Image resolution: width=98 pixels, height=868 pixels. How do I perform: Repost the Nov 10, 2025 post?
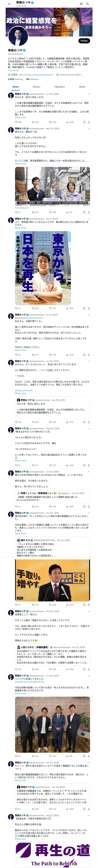click(33, 212)
